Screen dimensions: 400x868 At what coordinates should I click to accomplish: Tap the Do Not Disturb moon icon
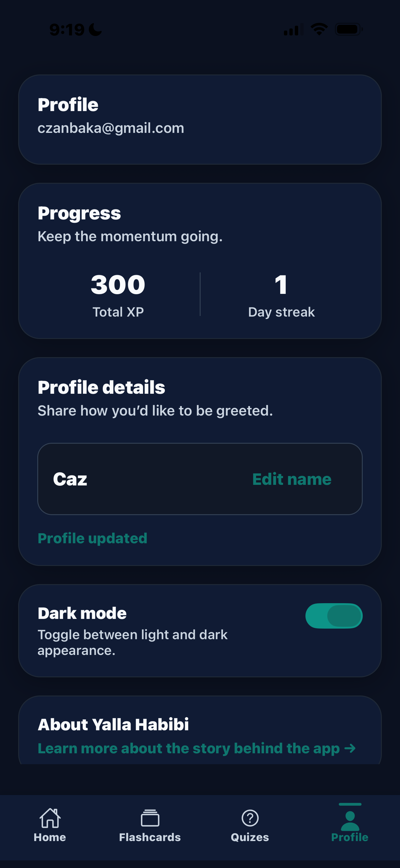(95, 30)
